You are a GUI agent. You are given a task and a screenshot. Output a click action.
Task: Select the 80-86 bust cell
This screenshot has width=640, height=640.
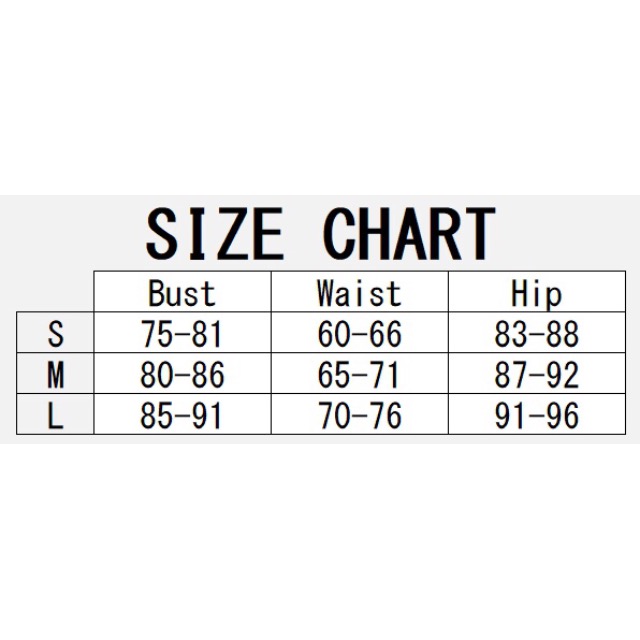pos(182,373)
